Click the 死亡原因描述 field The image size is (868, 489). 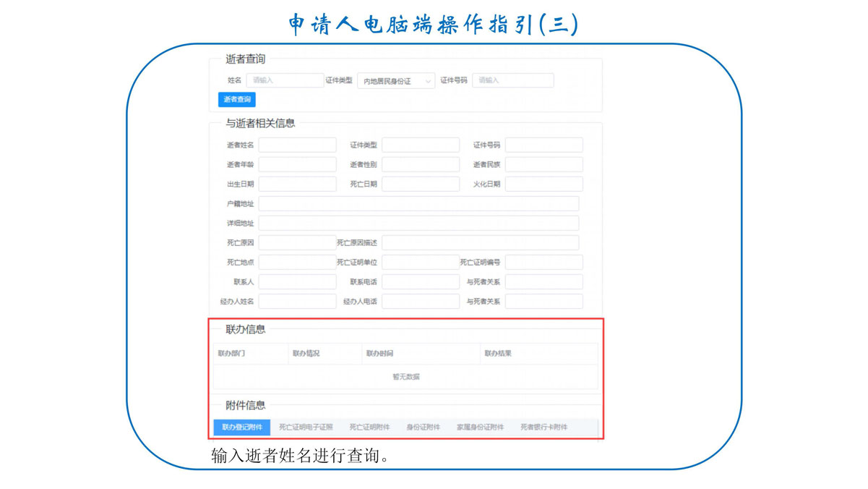(x=480, y=243)
